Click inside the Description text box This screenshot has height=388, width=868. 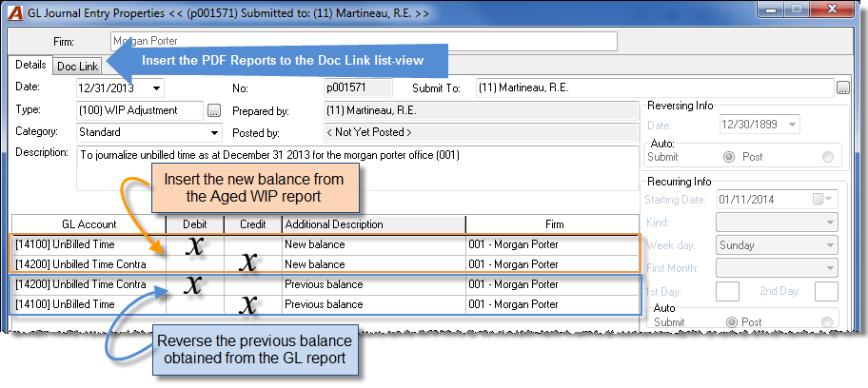(357, 168)
